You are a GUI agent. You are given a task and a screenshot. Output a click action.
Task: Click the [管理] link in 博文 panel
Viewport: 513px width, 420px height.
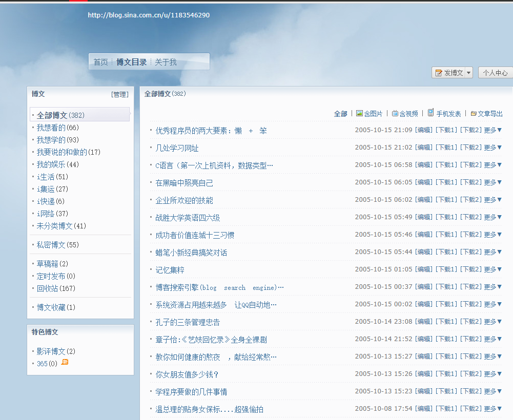coord(119,94)
